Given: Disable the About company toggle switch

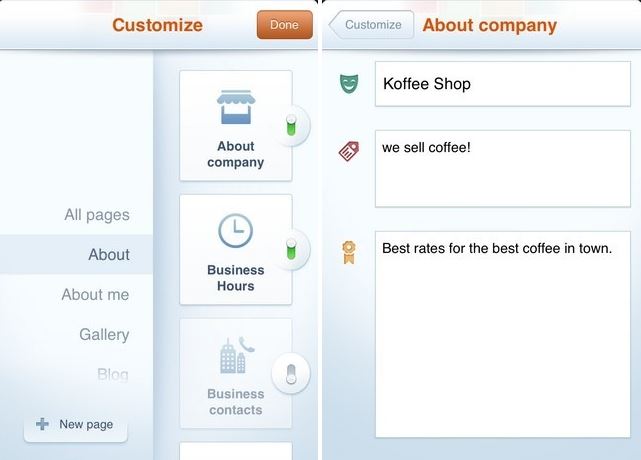Looking at the screenshot, I should [291, 125].
